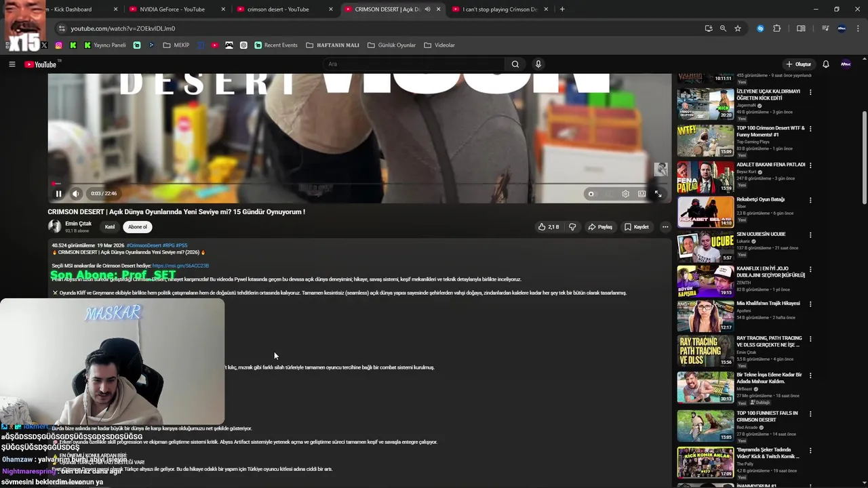Click the page vertical scrollbar

tap(864, 157)
